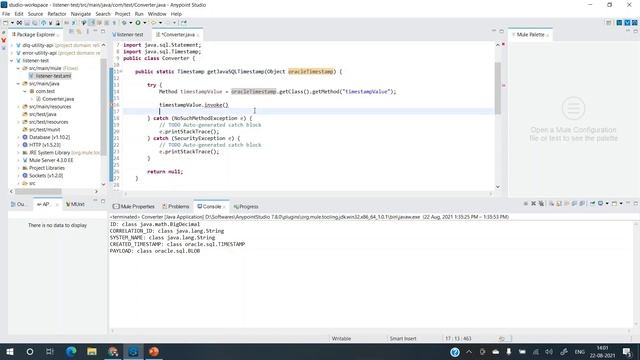Click Remove All Terminated Launches icon in Console
Screen dimensions: 640x360
541,203
